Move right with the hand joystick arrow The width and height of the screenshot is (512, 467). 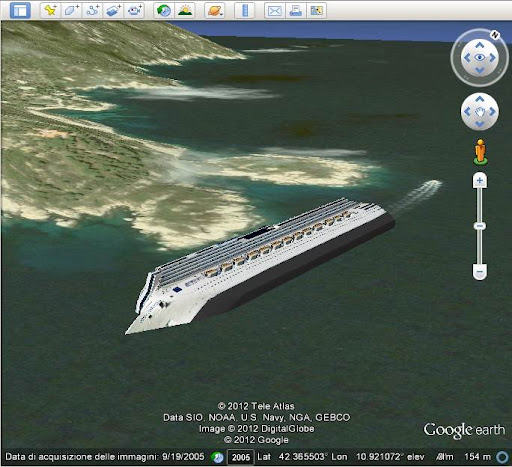(x=492, y=111)
